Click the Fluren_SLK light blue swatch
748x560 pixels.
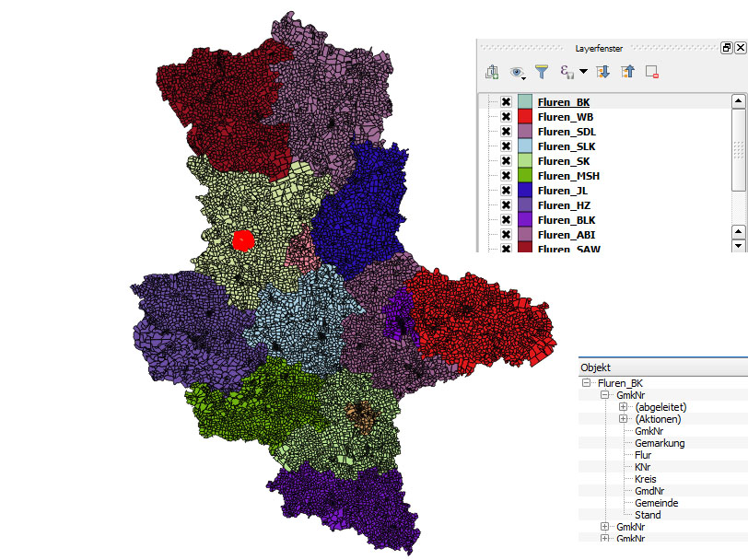(525, 146)
